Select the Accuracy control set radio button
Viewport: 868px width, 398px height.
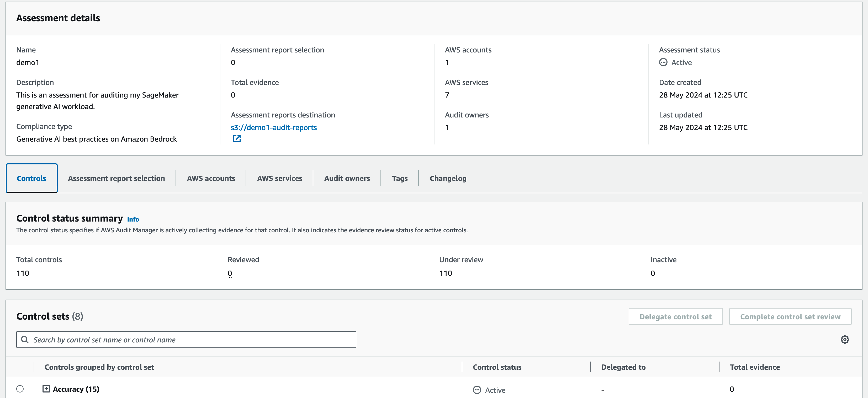20,389
